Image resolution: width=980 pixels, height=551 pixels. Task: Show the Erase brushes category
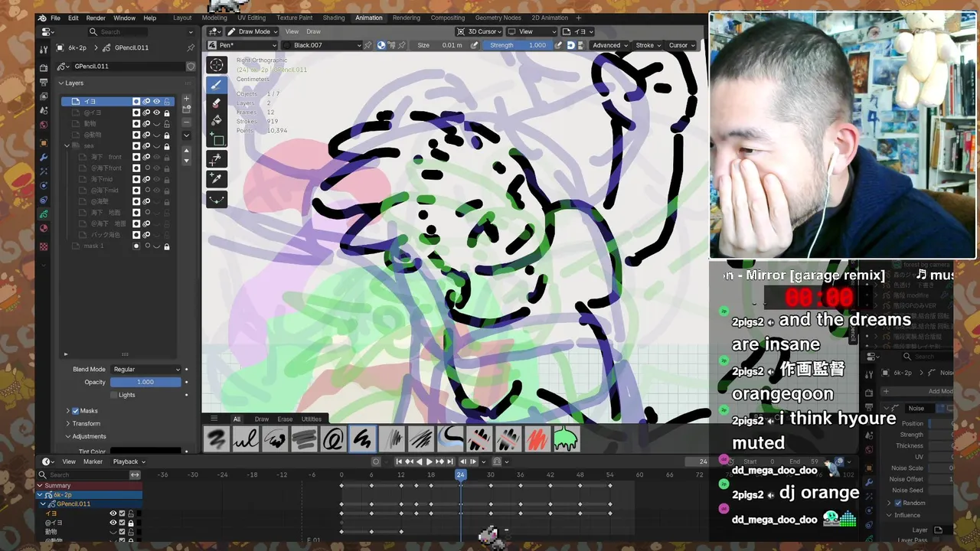tap(285, 419)
